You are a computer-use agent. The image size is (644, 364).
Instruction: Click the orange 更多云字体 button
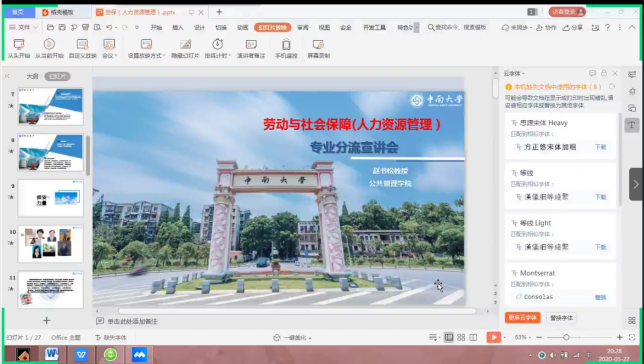522,318
